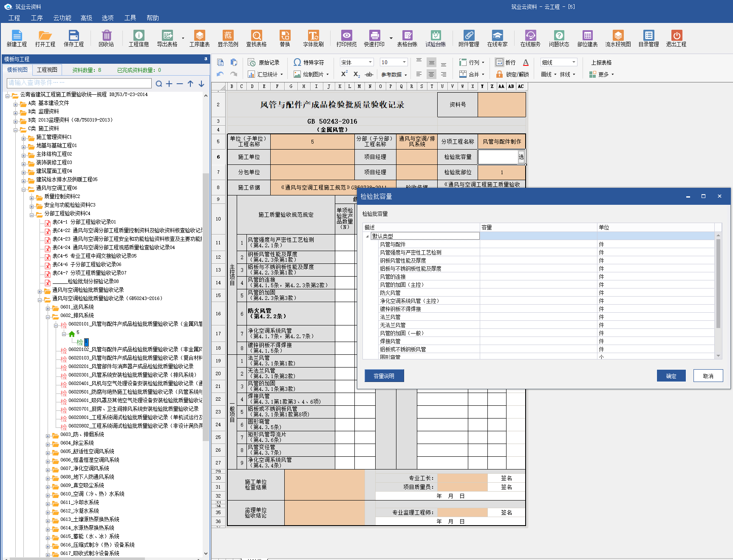Click the 新建工程 toolbar icon
The image size is (733, 560).
[17, 38]
